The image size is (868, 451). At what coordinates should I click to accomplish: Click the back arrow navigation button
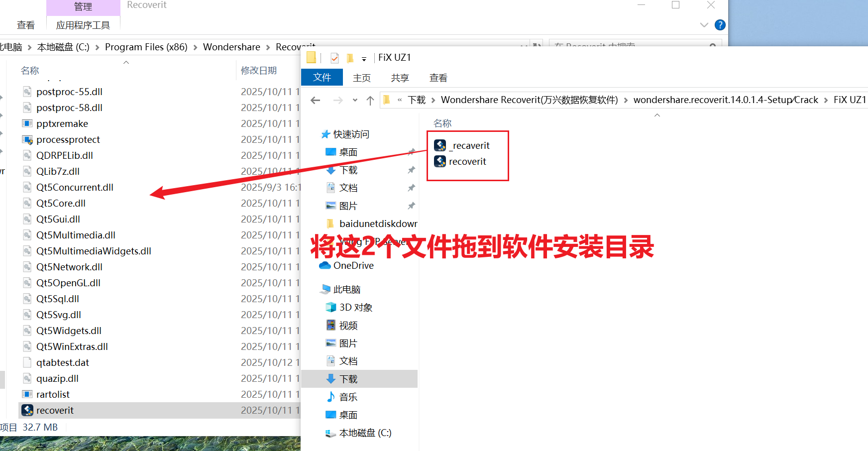click(x=316, y=101)
